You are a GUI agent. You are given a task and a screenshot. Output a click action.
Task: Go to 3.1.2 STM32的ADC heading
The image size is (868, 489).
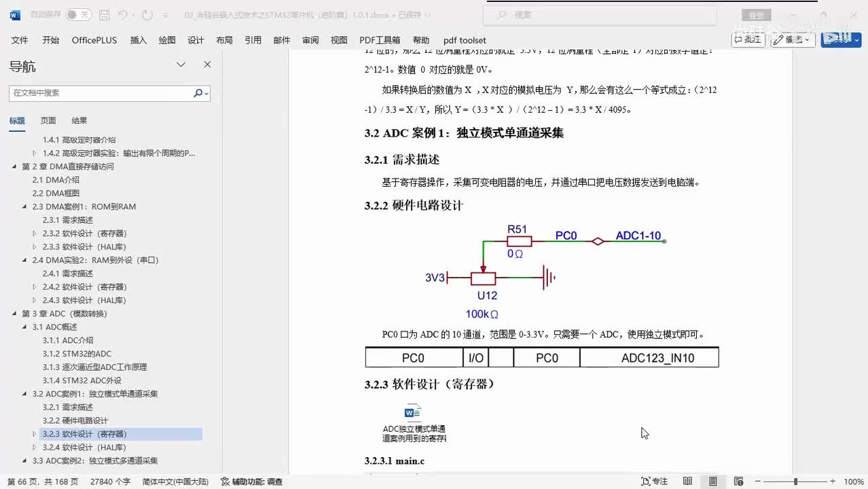77,354
